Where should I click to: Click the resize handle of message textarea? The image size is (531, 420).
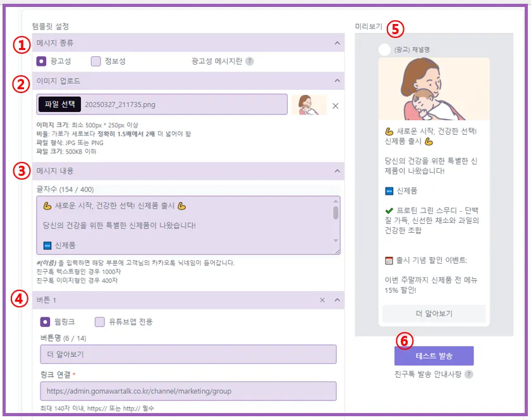(338, 252)
